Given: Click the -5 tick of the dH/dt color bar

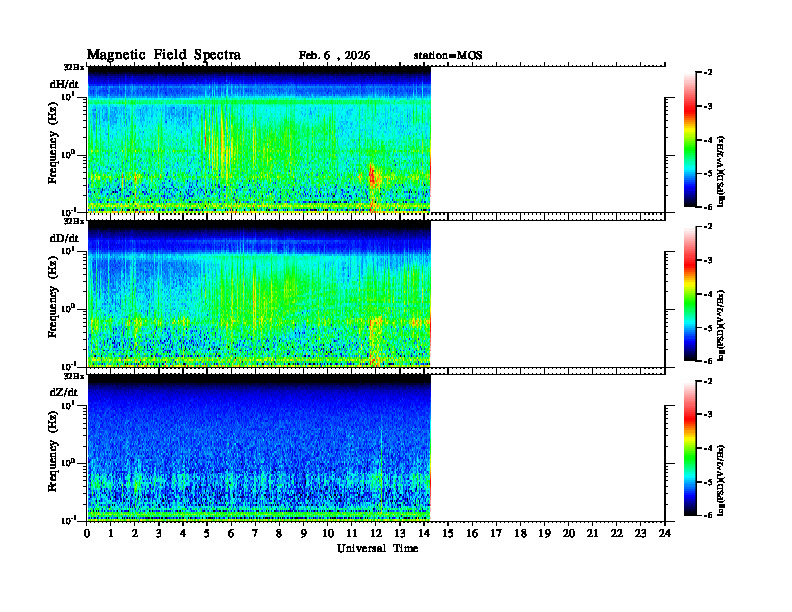Looking at the screenshot, I should coord(708,173).
